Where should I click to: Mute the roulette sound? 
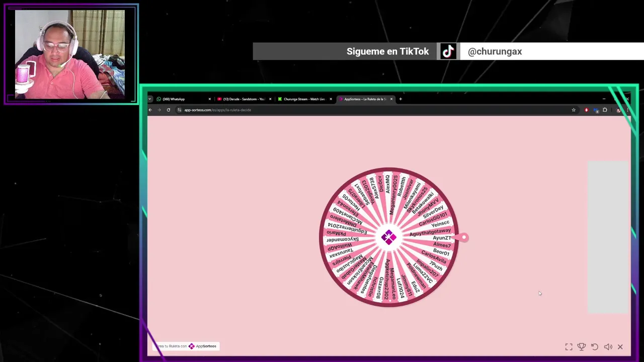click(x=608, y=347)
